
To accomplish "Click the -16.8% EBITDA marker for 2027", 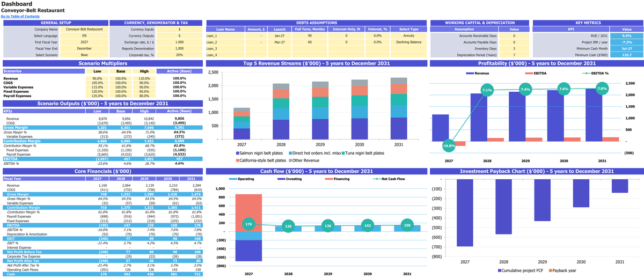I will pos(449,145).
